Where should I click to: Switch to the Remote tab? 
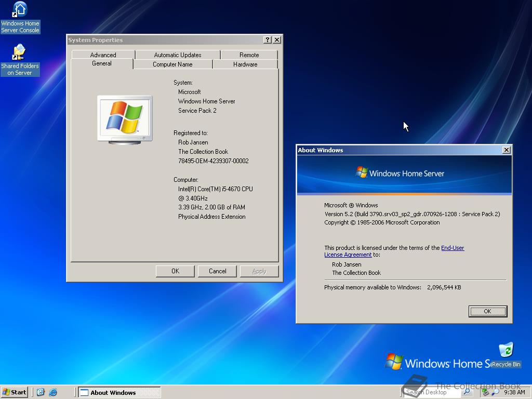point(249,55)
